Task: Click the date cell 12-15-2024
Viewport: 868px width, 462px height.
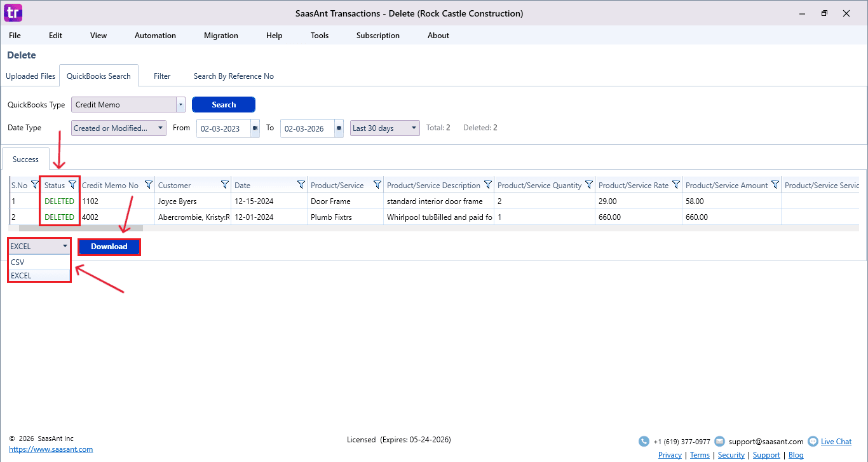Action: [269, 201]
